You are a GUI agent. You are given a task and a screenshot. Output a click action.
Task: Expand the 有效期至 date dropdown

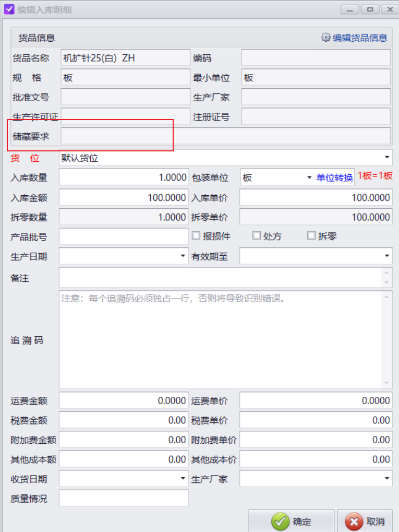click(387, 256)
